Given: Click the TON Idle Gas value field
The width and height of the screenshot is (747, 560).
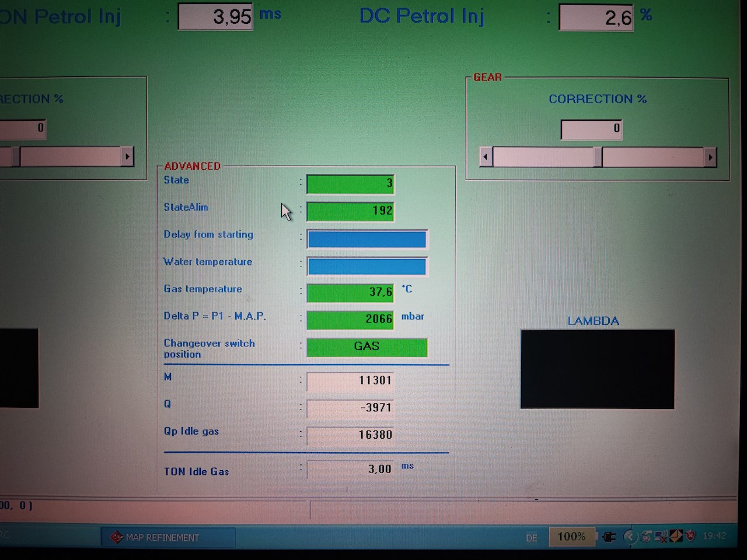Looking at the screenshot, I should 350,469.
